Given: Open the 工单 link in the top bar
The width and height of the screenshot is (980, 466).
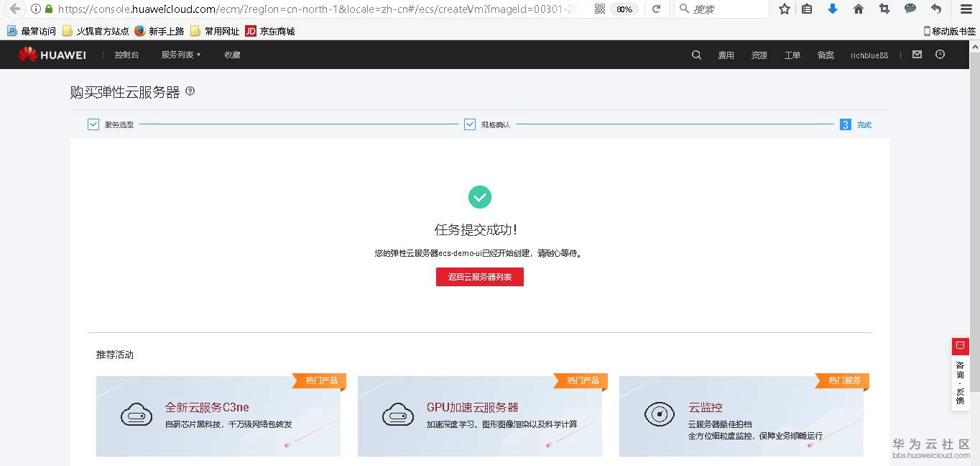Looking at the screenshot, I should (x=792, y=54).
